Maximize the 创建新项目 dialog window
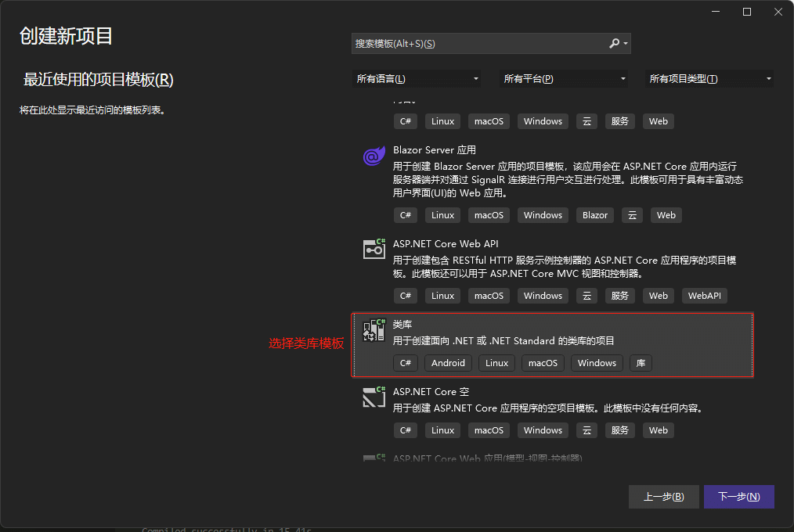Image resolution: width=794 pixels, height=532 pixels. click(747, 12)
